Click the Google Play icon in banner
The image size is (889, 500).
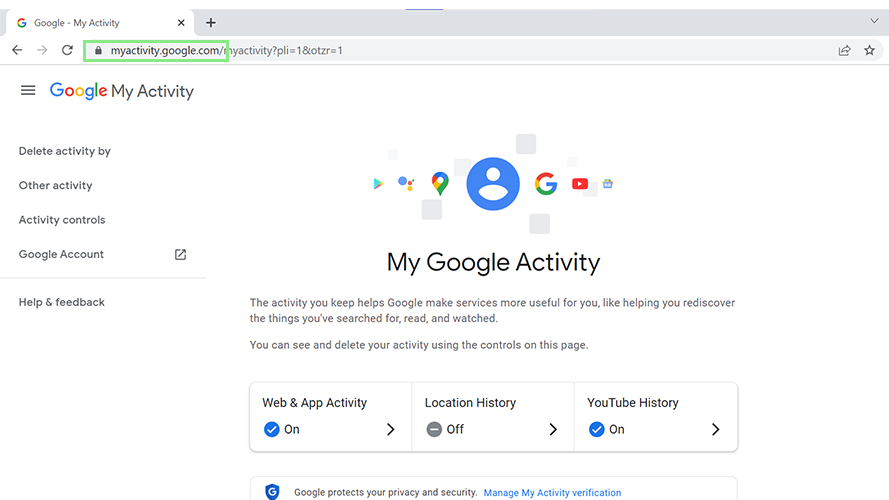click(x=378, y=184)
